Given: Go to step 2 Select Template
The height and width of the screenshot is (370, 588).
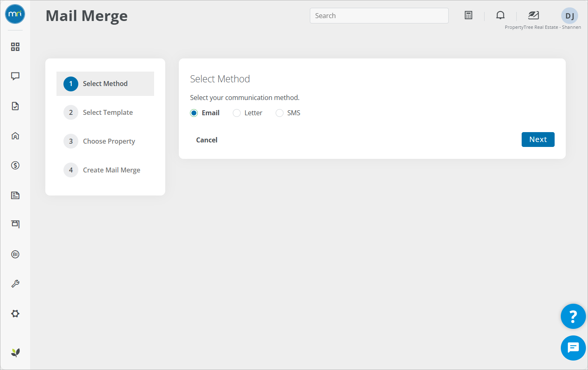Looking at the screenshot, I should (x=105, y=112).
